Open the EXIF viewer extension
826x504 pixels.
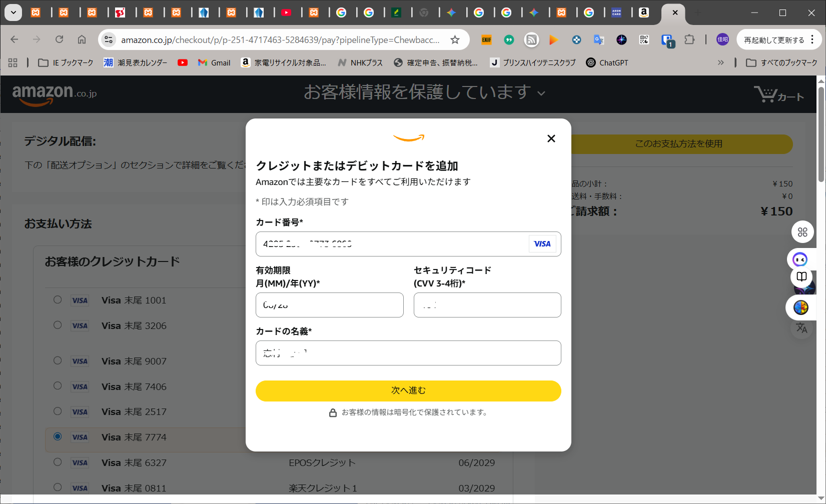click(x=486, y=39)
